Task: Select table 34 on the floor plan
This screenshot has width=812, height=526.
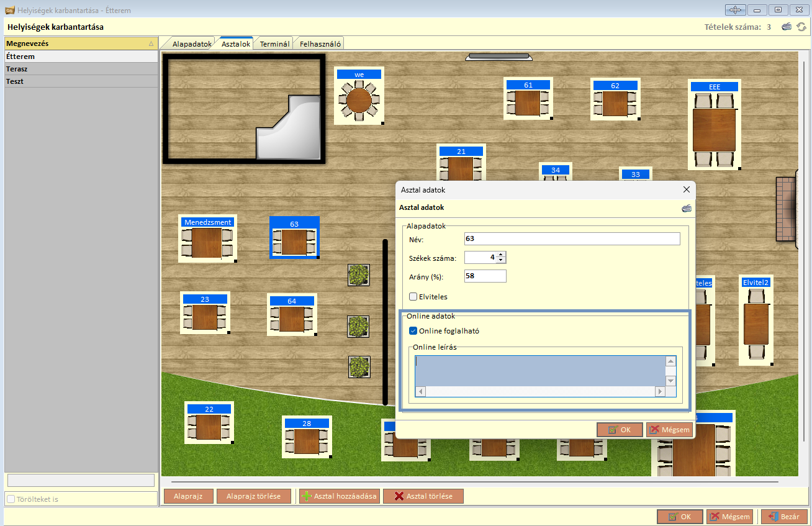Action: (x=556, y=171)
